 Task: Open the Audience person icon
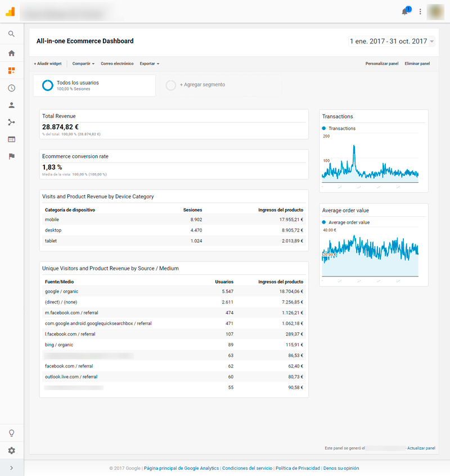(x=11, y=105)
